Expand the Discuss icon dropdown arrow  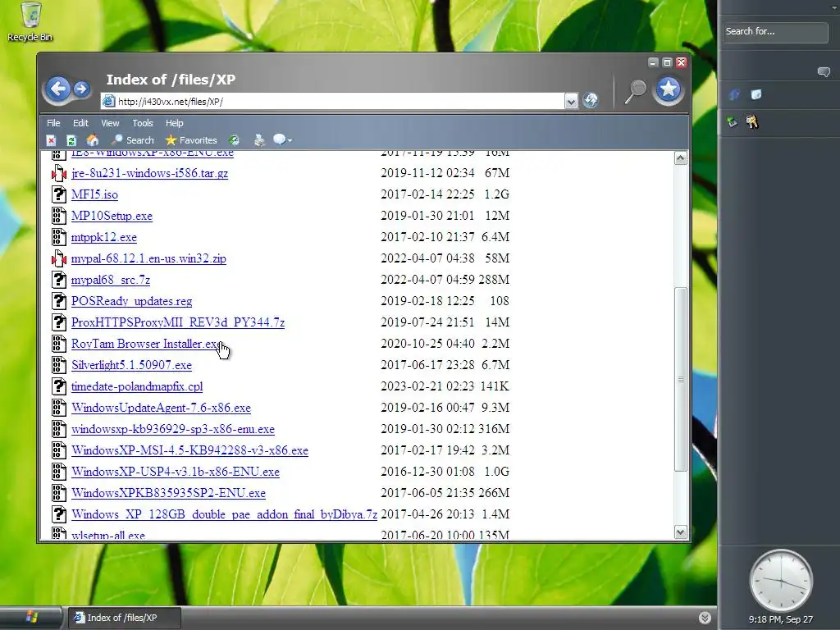coord(290,141)
